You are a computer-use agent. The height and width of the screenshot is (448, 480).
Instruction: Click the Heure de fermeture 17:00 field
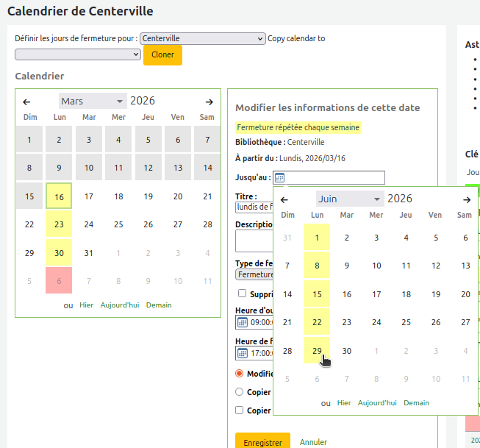(x=254, y=353)
